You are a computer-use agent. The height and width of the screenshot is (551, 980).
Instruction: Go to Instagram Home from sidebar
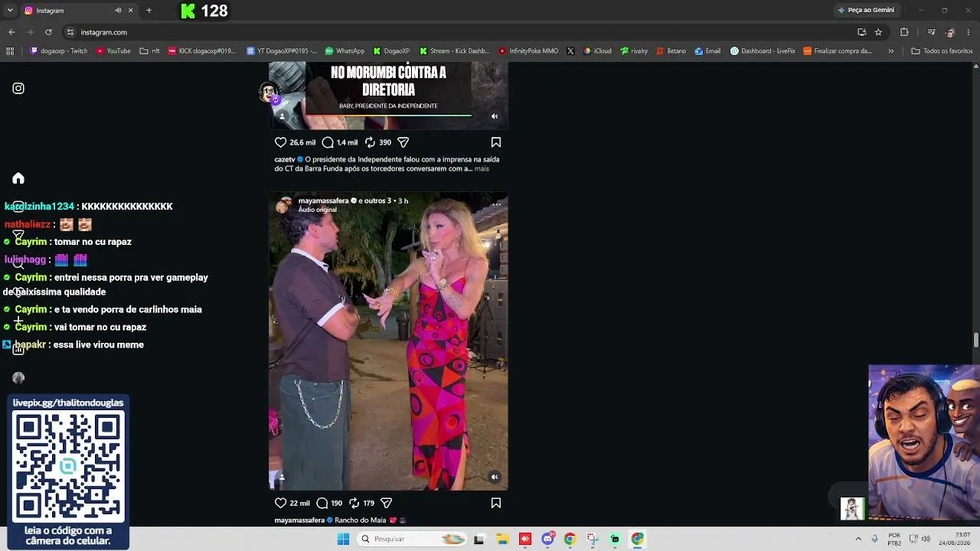tap(18, 178)
